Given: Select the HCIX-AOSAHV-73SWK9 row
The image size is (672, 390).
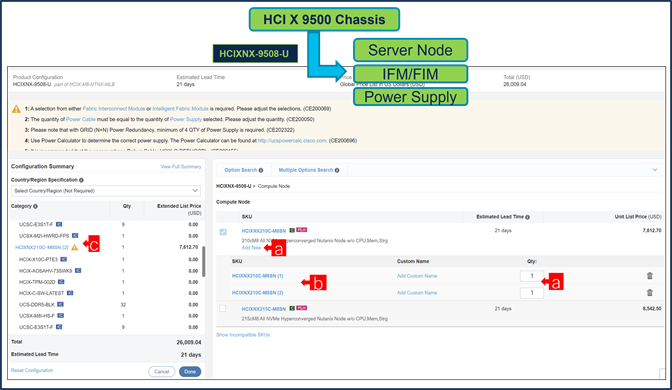Looking at the screenshot, I should [106, 271].
